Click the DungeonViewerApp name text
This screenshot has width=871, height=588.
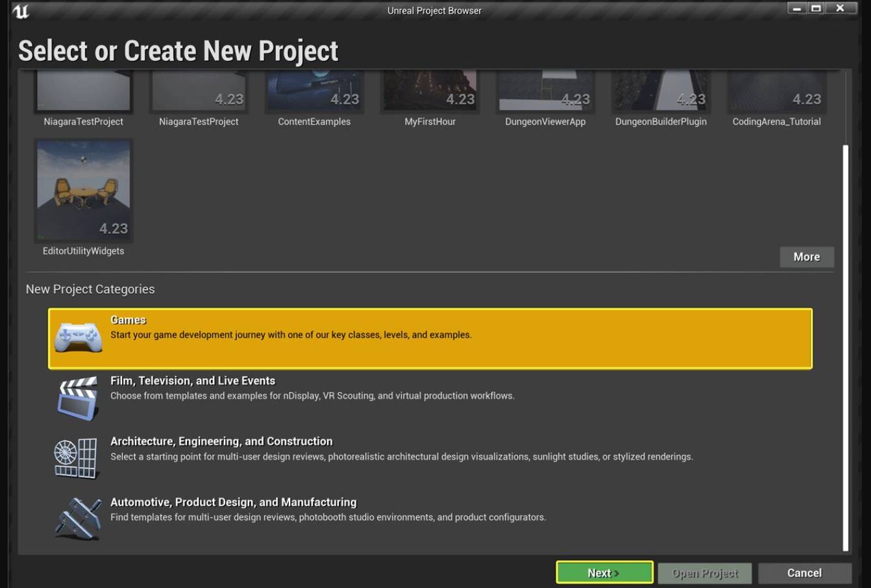[545, 121]
